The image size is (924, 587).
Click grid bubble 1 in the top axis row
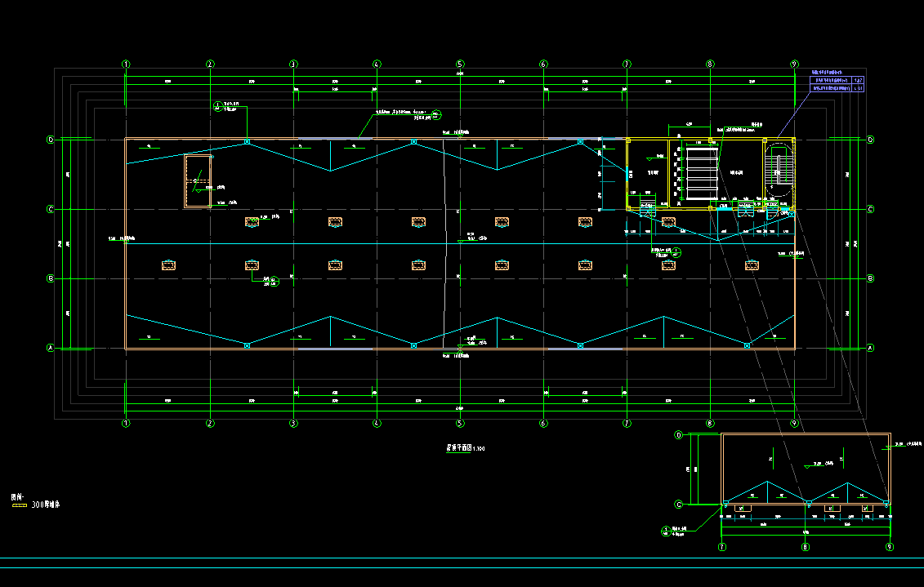126,64
